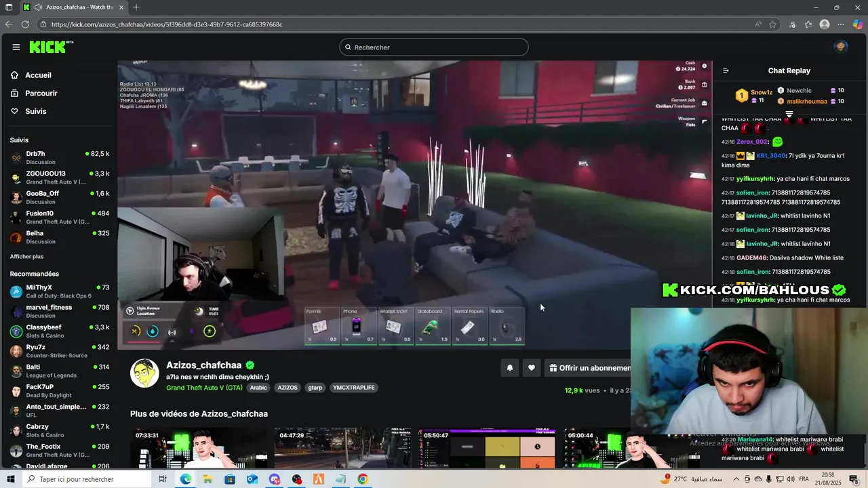Open Azizos_chafchaa channel name link
Screen dimensions: 868x488
pos(204,365)
